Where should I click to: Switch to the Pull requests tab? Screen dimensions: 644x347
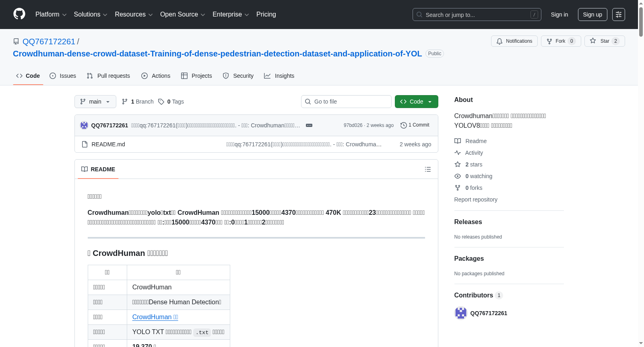coord(108,76)
